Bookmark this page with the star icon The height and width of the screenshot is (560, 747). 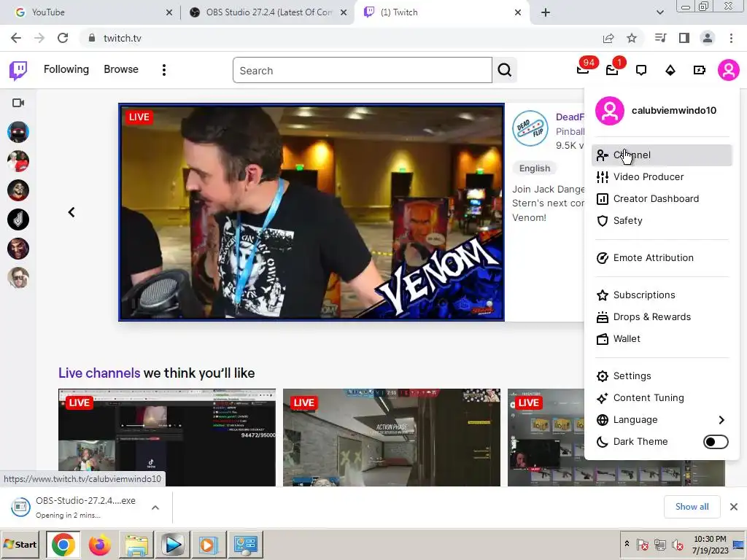click(632, 38)
